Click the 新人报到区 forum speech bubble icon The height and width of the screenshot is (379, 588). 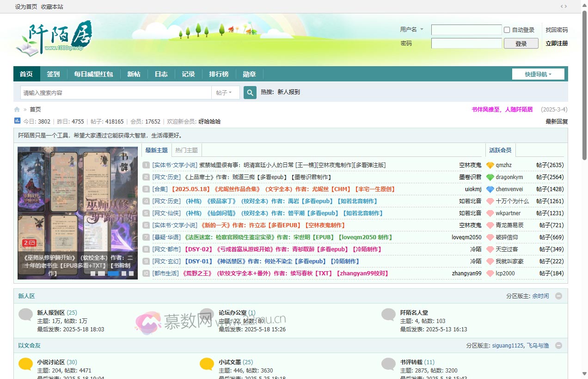tap(25, 315)
